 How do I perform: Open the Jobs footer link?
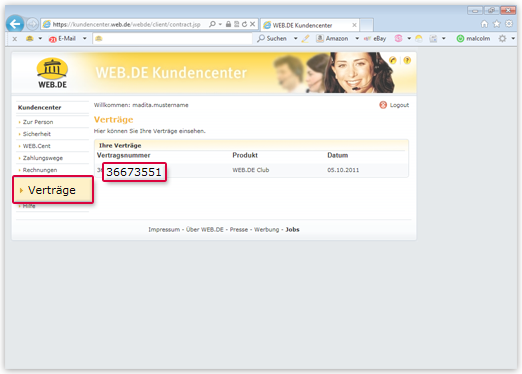(292, 230)
